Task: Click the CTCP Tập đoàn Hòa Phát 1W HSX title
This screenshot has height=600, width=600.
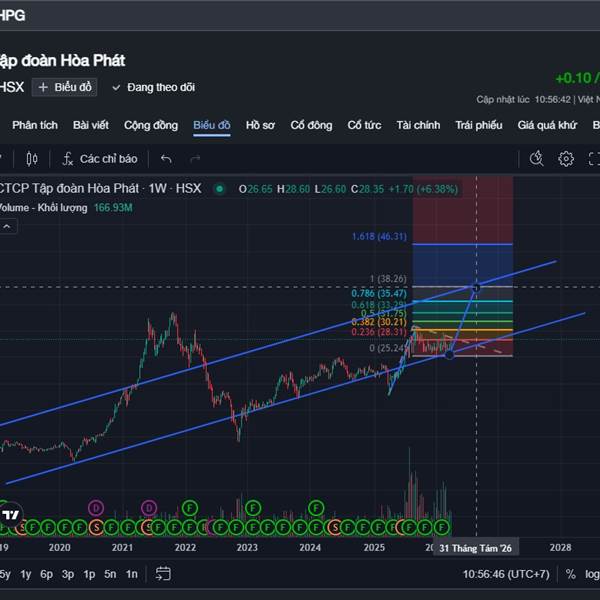Action: [x=101, y=189]
